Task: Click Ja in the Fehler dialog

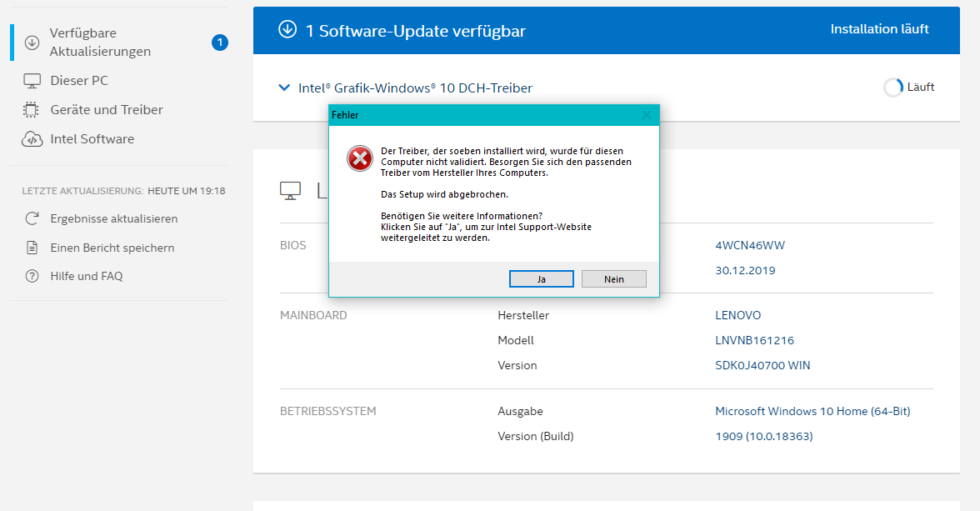Action: [x=542, y=279]
